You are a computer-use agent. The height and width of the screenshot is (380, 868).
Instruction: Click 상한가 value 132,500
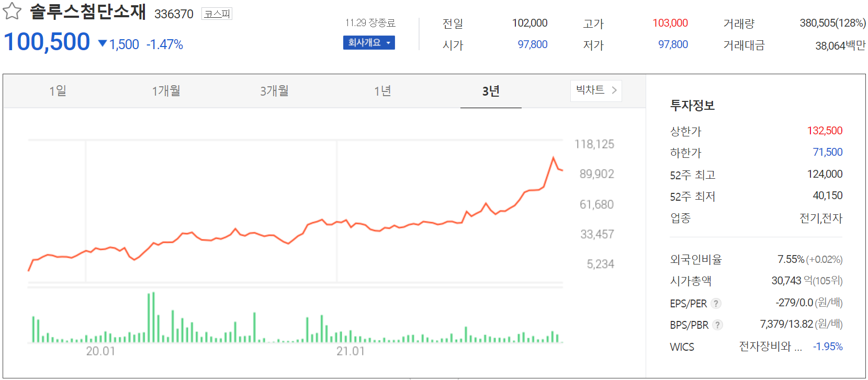[x=825, y=131]
